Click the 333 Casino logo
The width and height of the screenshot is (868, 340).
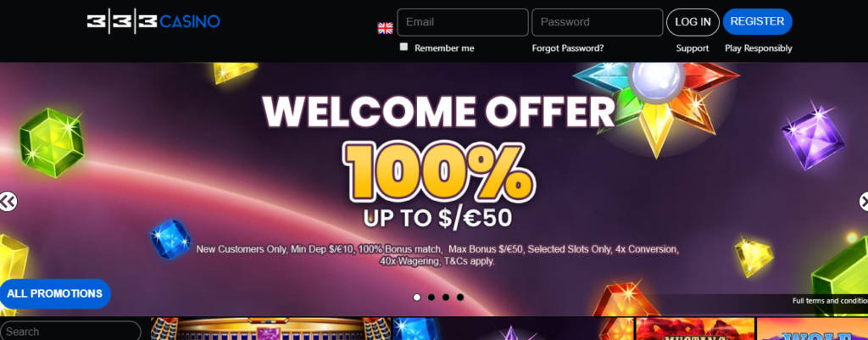153,21
